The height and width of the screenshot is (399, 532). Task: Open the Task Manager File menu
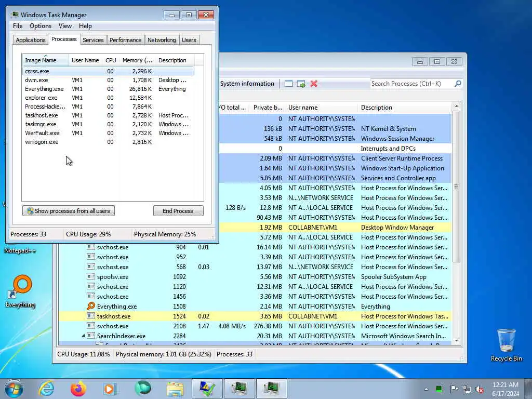pos(18,26)
